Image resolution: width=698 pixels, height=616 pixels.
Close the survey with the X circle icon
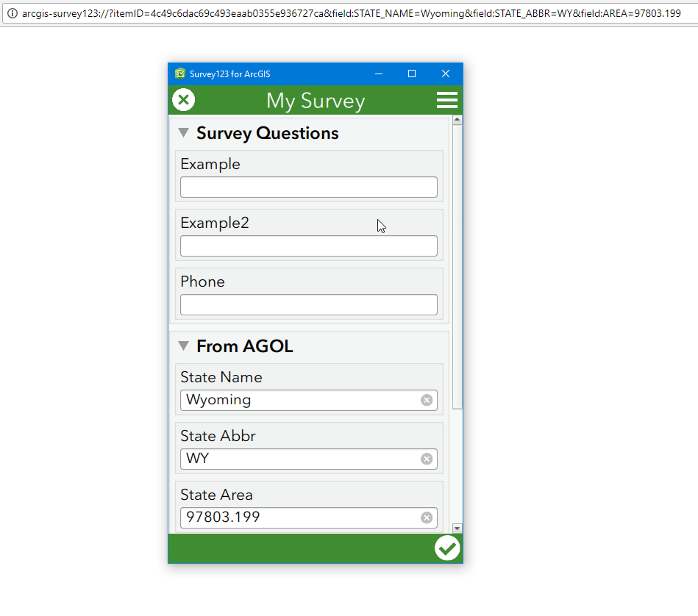pyautogui.click(x=183, y=100)
